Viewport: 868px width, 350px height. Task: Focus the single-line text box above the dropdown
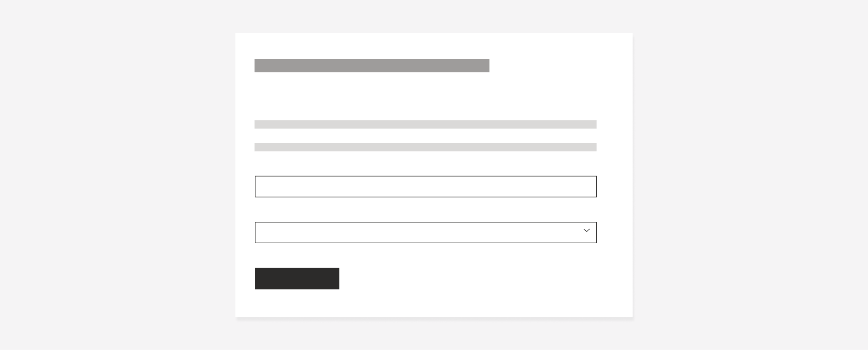(x=426, y=186)
